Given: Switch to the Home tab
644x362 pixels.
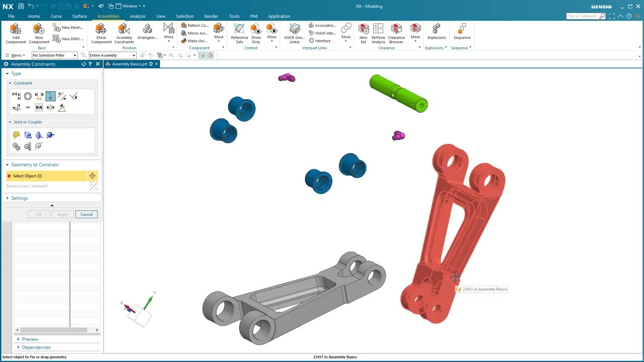Looking at the screenshot, I should (x=34, y=16).
